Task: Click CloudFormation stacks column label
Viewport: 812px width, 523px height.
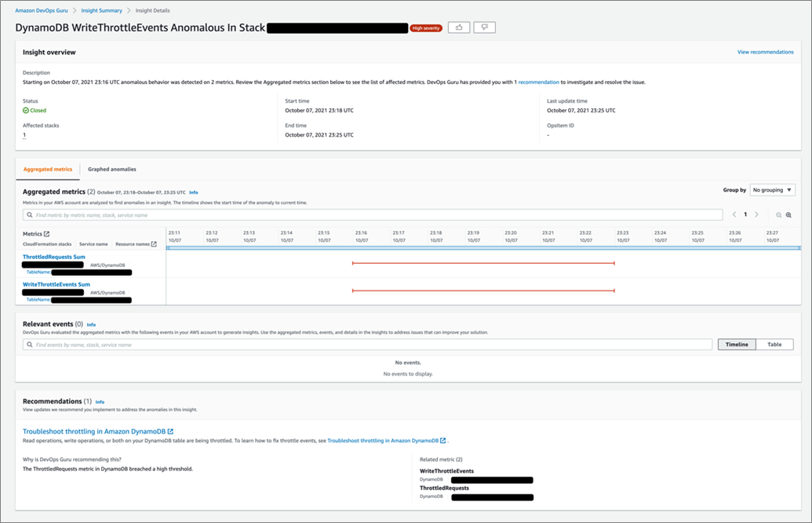Action: [47, 244]
